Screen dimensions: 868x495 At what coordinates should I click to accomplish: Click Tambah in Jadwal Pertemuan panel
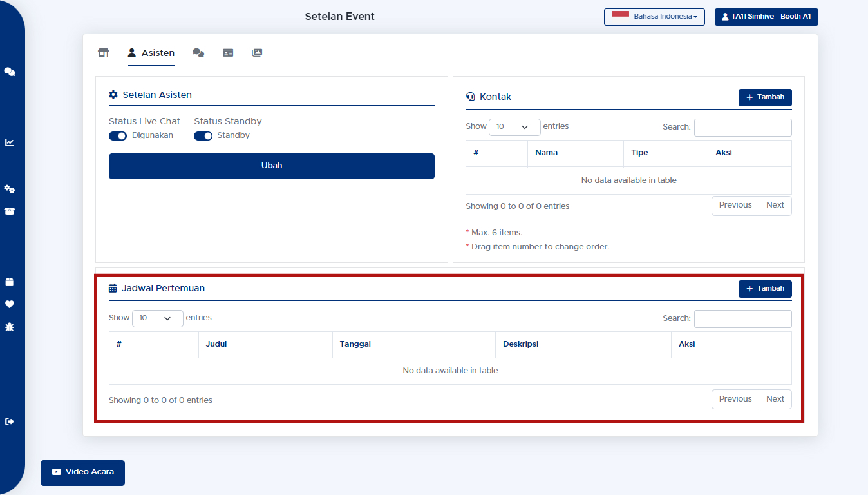[x=765, y=289]
